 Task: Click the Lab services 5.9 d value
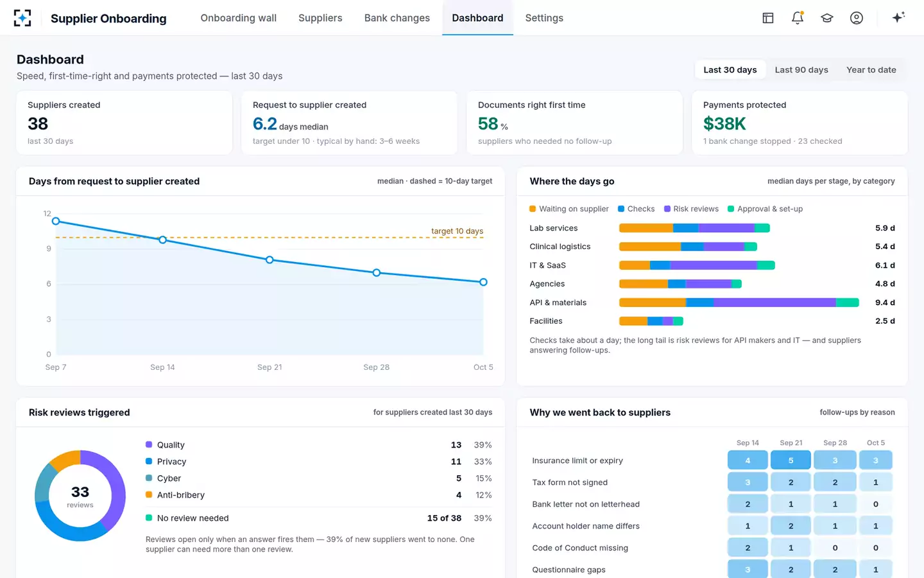(x=885, y=228)
